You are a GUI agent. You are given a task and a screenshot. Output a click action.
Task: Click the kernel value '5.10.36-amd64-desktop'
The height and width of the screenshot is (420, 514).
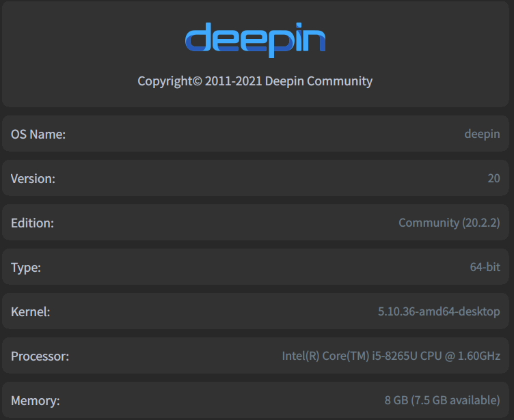[x=439, y=311]
